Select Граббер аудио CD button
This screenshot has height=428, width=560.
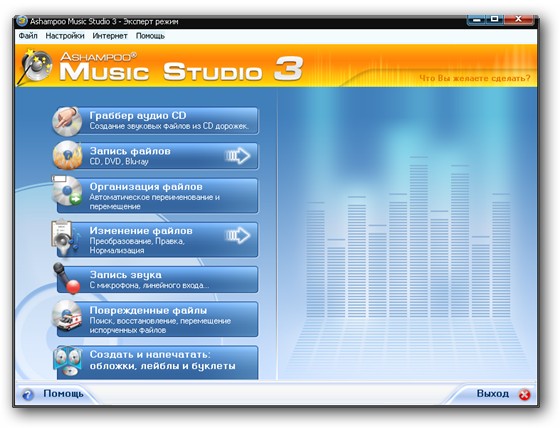[x=157, y=121]
